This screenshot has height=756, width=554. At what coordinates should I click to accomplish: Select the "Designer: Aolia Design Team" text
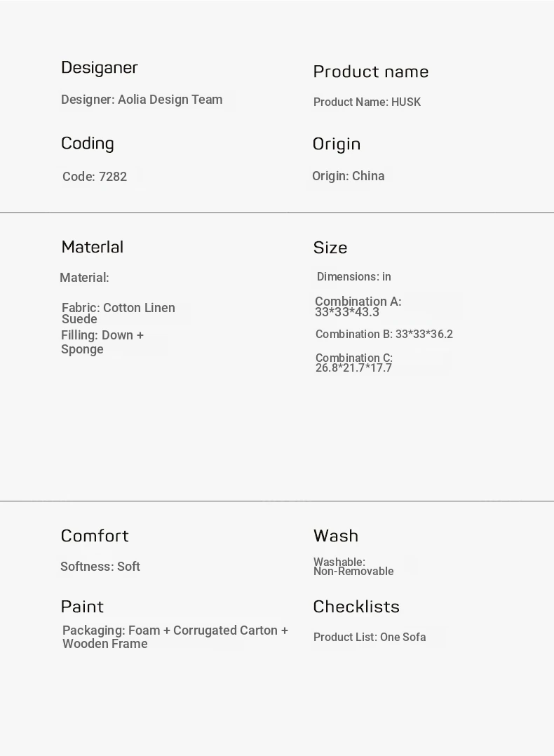(x=142, y=100)
